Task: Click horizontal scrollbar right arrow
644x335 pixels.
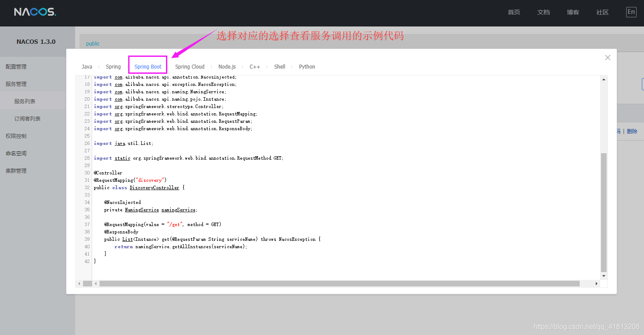Action: pos(597,283)
